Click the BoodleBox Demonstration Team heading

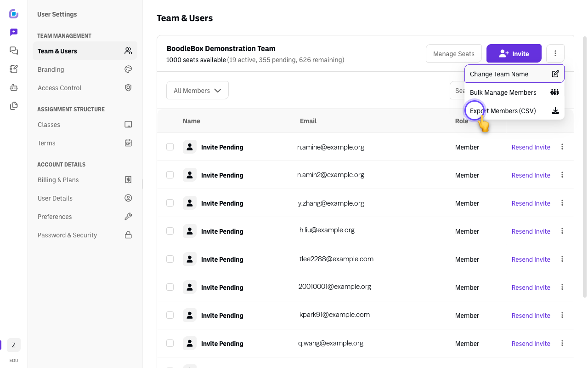click(x=221, y=49)
